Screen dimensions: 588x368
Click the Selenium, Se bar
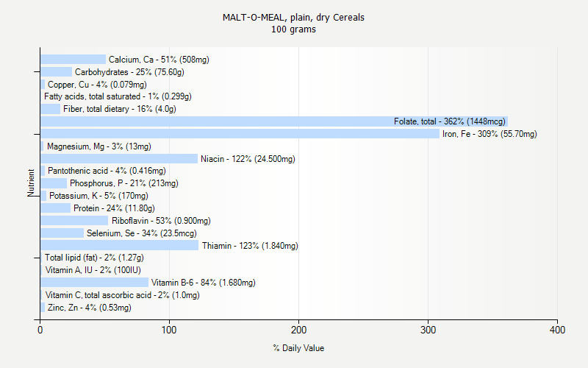(62, 233)
